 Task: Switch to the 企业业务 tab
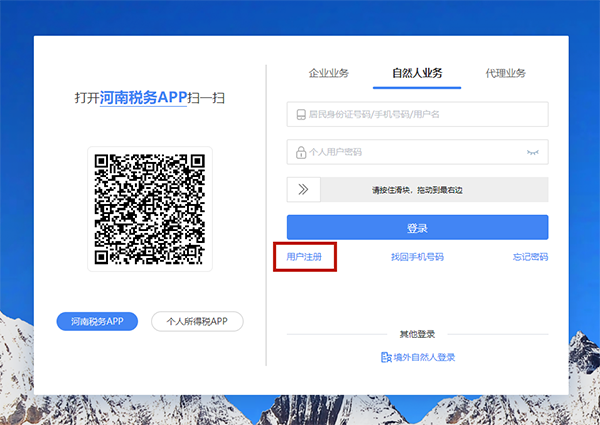[329, 73]
